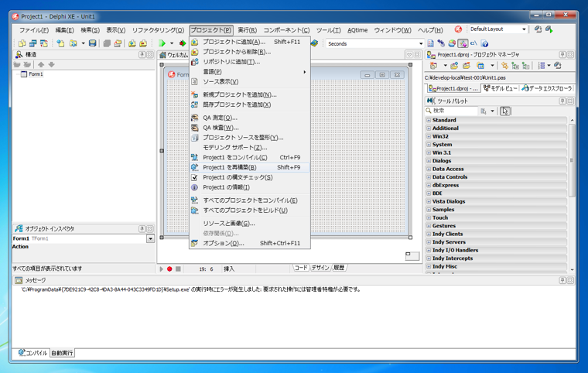
Task: Click the Help blue book toolbar icon
Action: tap(314, 43)
